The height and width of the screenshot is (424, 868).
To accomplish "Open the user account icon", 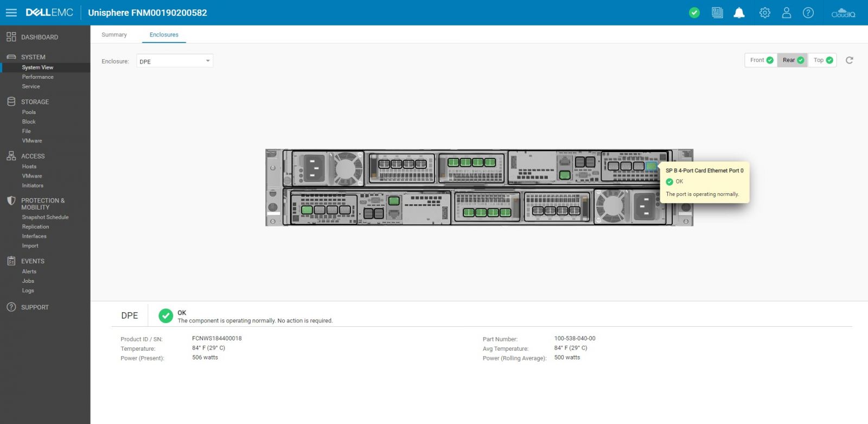I will [x=787, y=12].
